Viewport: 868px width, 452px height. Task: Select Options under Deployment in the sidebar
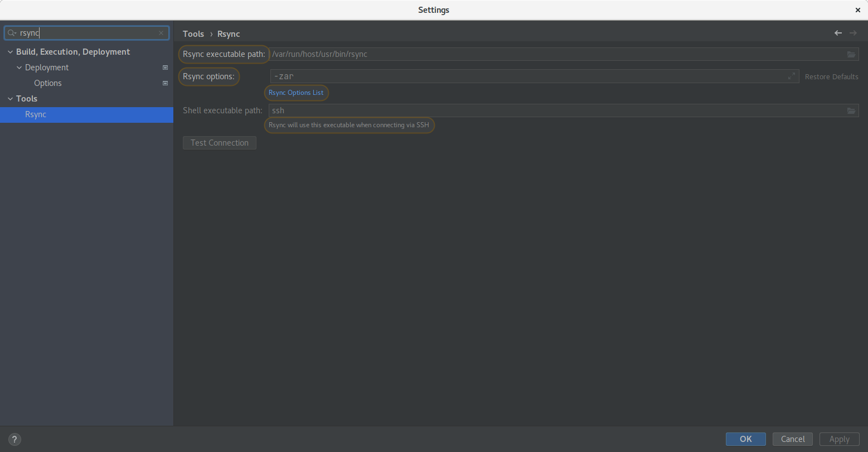[48, 83]
